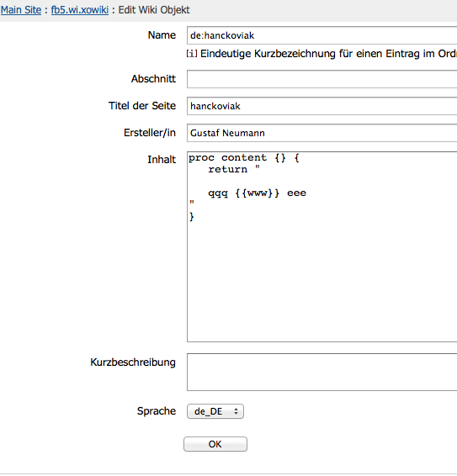Focus the Kurzbeschreibung text area
Image resolution: width=457 pixels, height=476 pixels.
322,372
